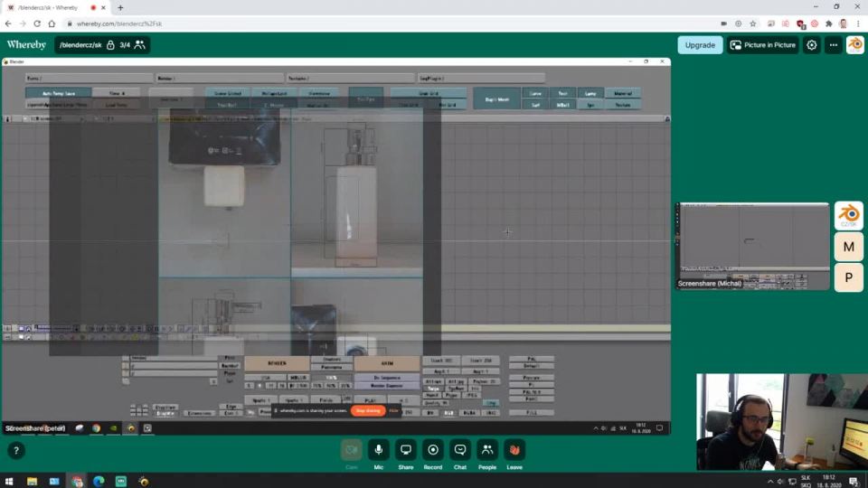868x488 pixels.
Task: Open a new browser tab with plus
Action: (120, 8)
